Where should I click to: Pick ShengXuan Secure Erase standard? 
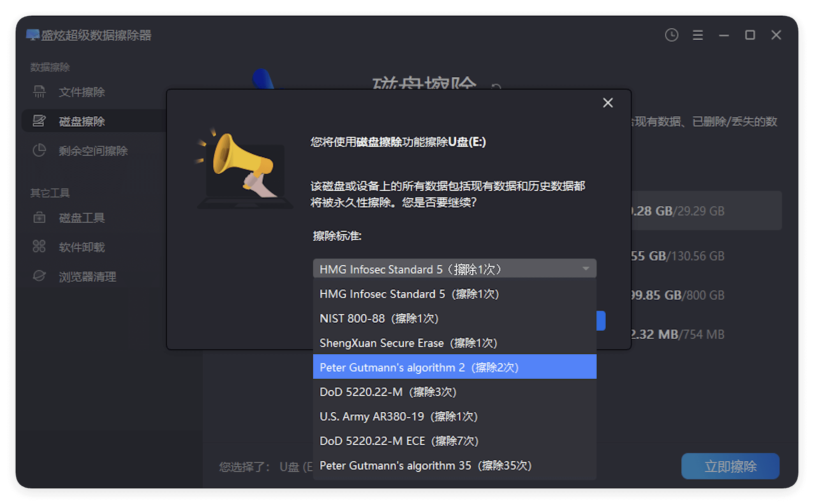[409, 343]
